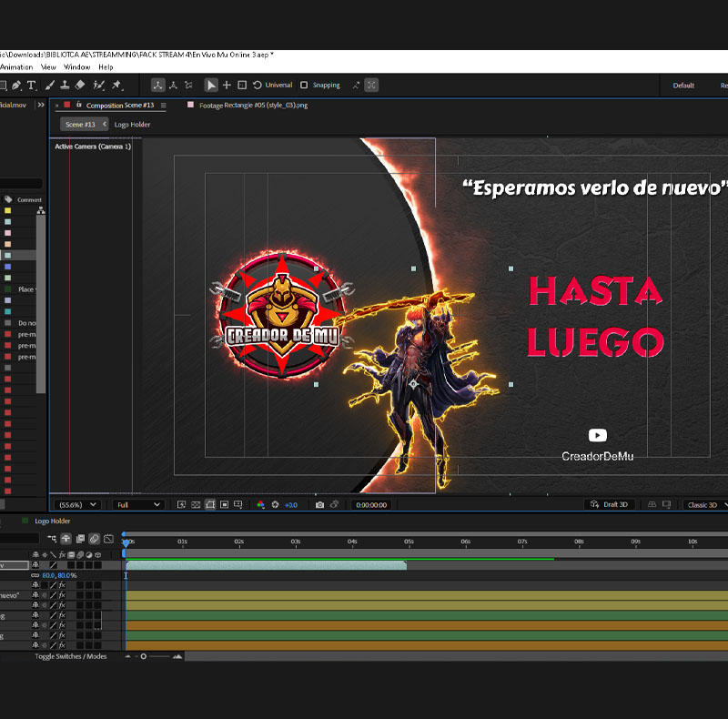Click timeline zoom out mountain icon

coord(127,656)
